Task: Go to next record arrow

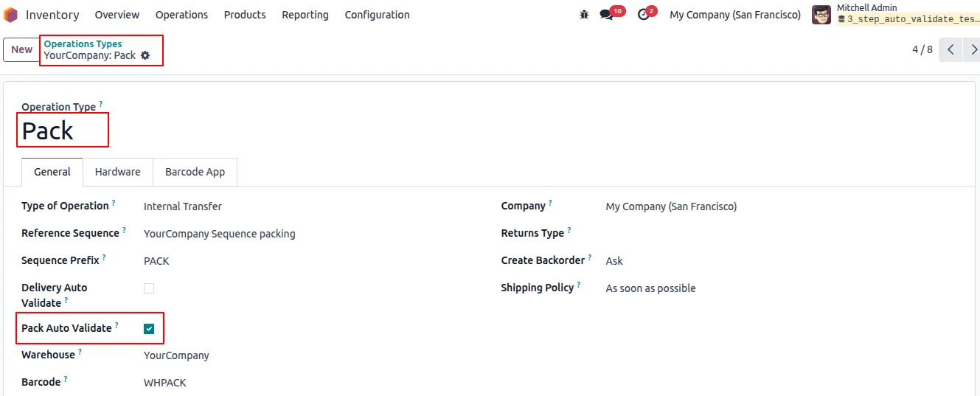Action: (x=973, y=49)
